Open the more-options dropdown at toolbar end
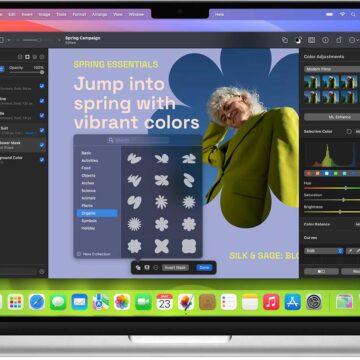Screen dimensions: 360x360 tap(353, 40)
